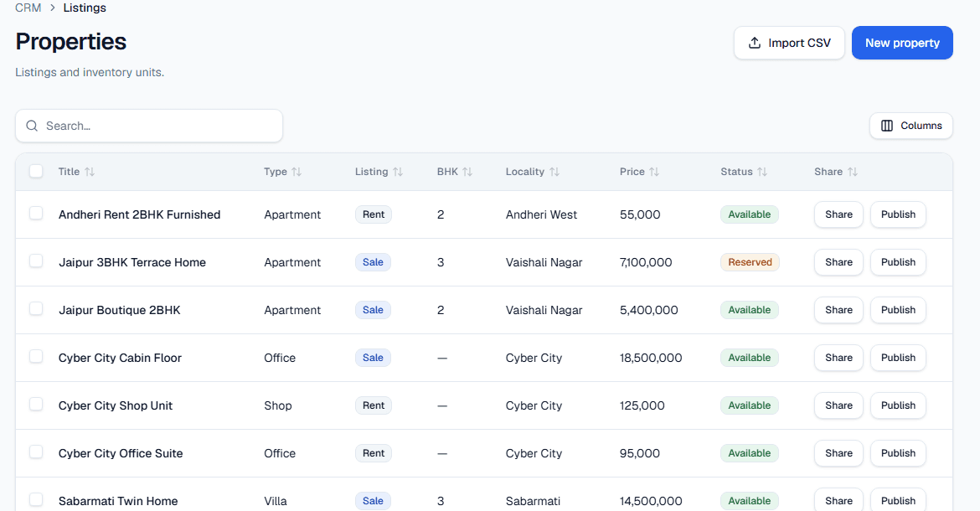Click the Columns layout icon

coord(887,126)
